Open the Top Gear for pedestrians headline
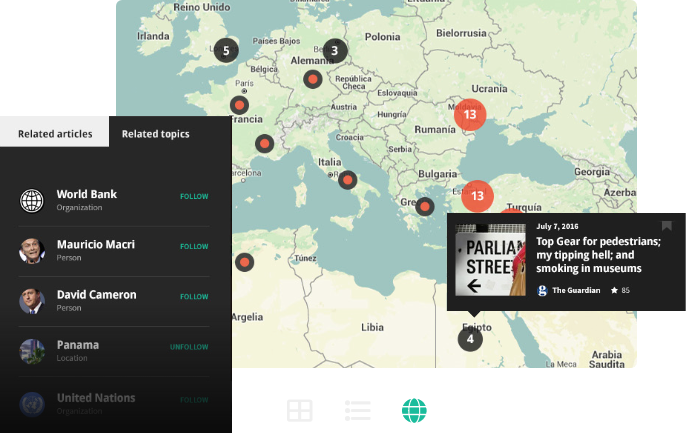The width and height of the screenshot is (686, 433). click(598, 255)
